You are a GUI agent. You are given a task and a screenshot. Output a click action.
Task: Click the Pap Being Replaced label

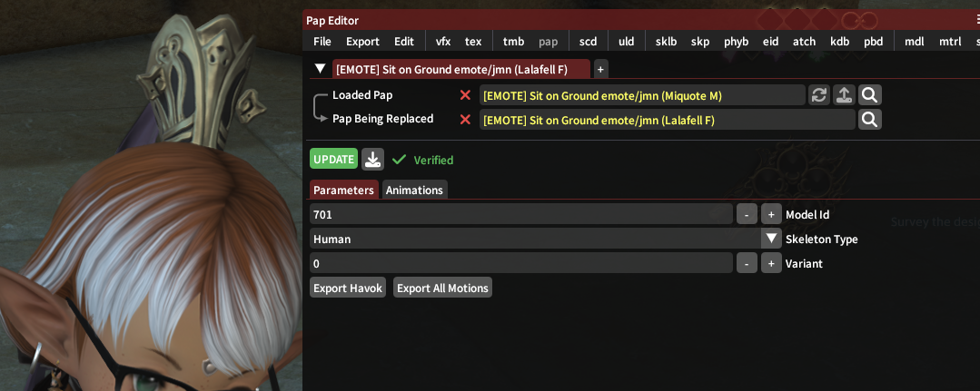382,119
